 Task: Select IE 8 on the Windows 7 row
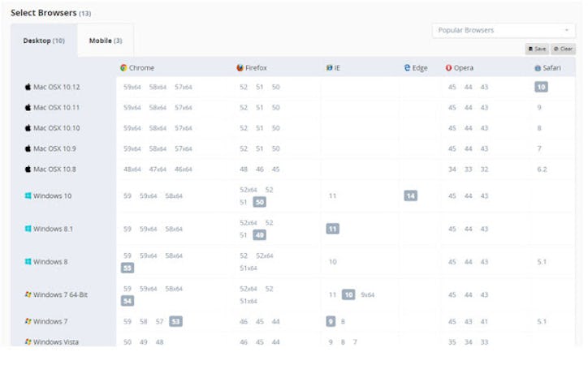tap(343, 321)
